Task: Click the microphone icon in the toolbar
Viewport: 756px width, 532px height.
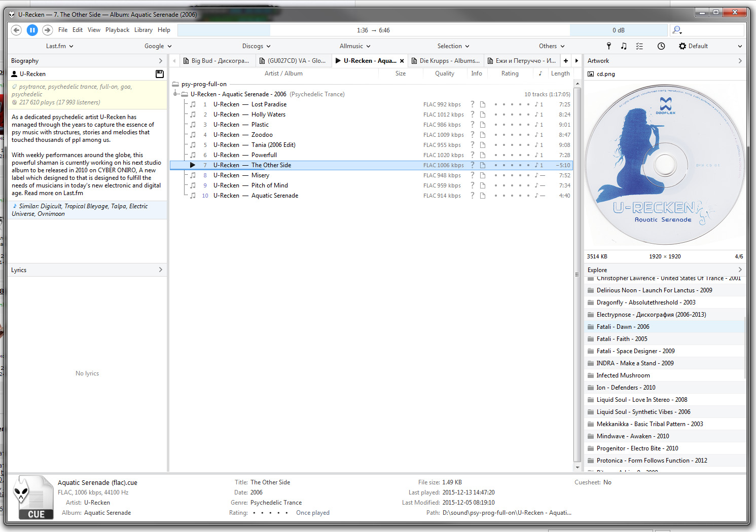Action: (609, 46)
